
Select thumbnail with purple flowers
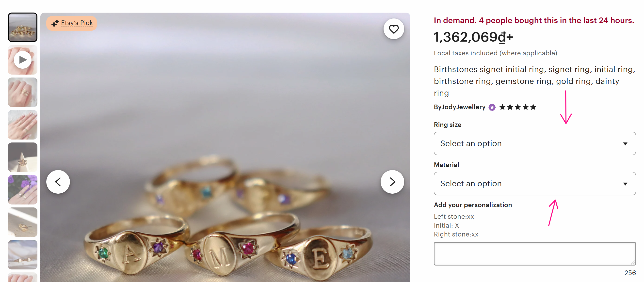pyautogui.click(x=22, y=190)
